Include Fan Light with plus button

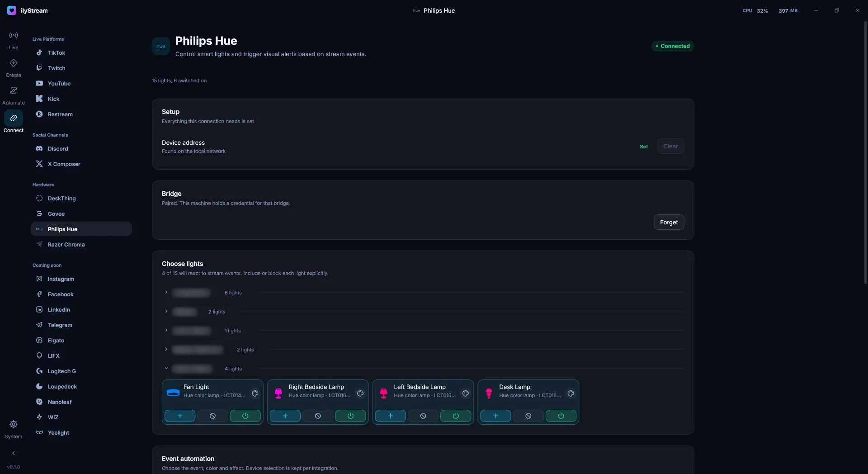point(180,416)
